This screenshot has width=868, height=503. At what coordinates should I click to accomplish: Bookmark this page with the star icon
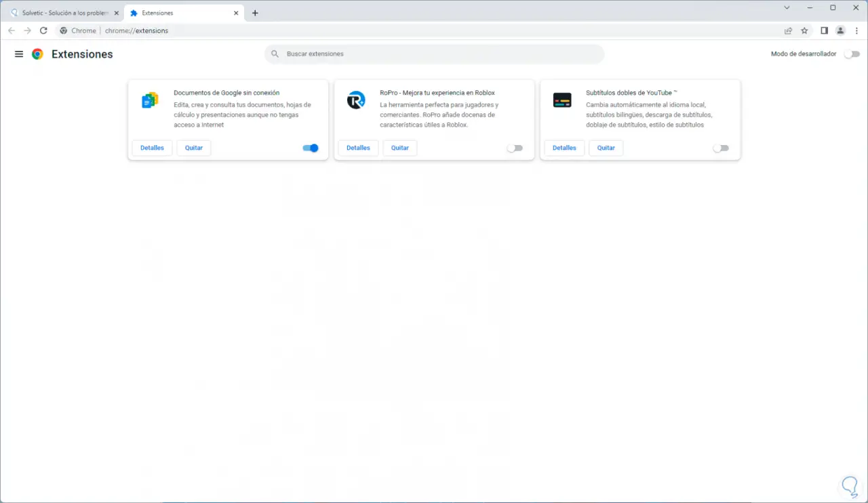click(x=805, y=31)
